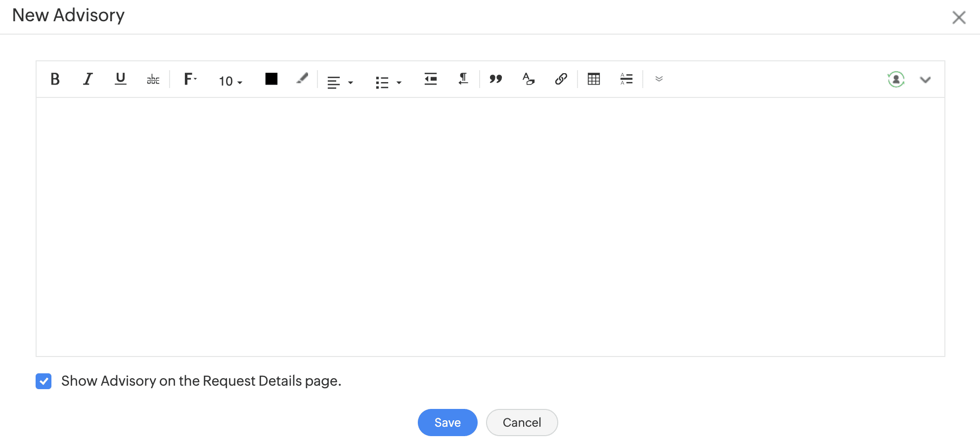Image resolution: width=980 pixels, height=447 pixels.
Task: Change the text direction setting
Action: [x=463, y=79]
